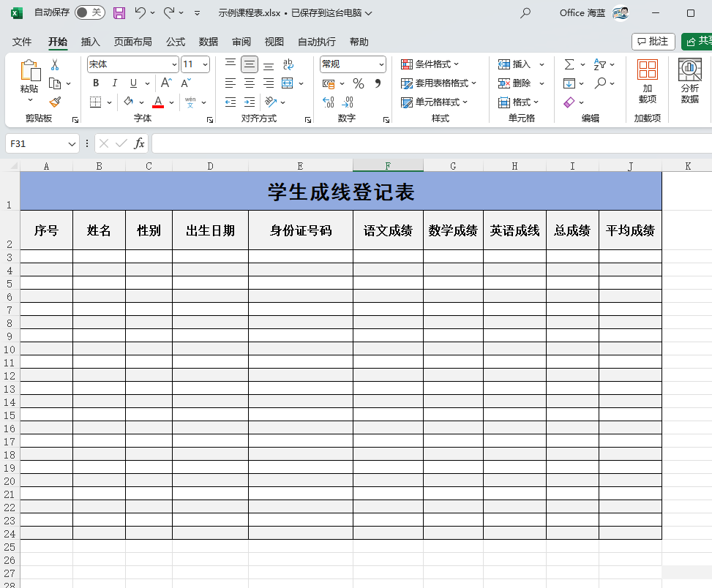Switch to the 数据 Data tab

tap(209, 42)
